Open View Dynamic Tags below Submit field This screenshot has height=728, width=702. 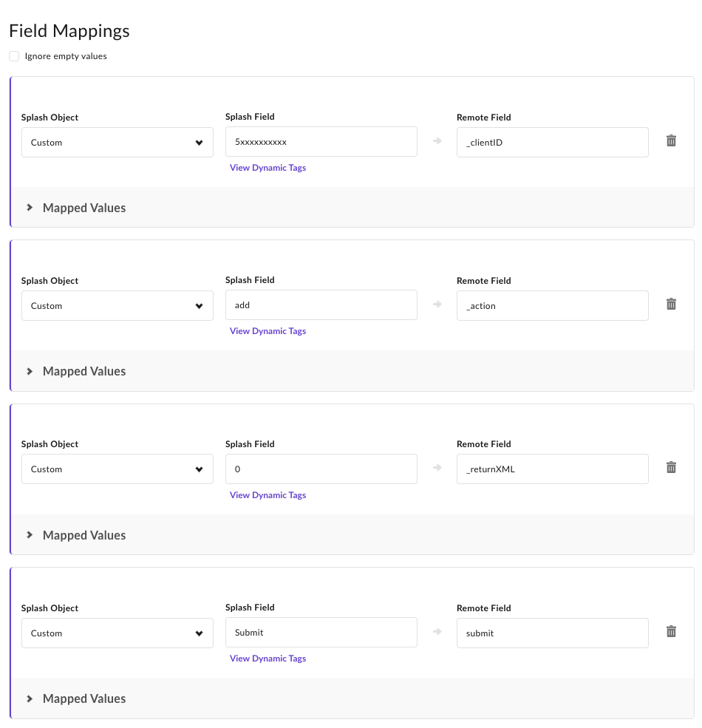click(x=268, y=659)
